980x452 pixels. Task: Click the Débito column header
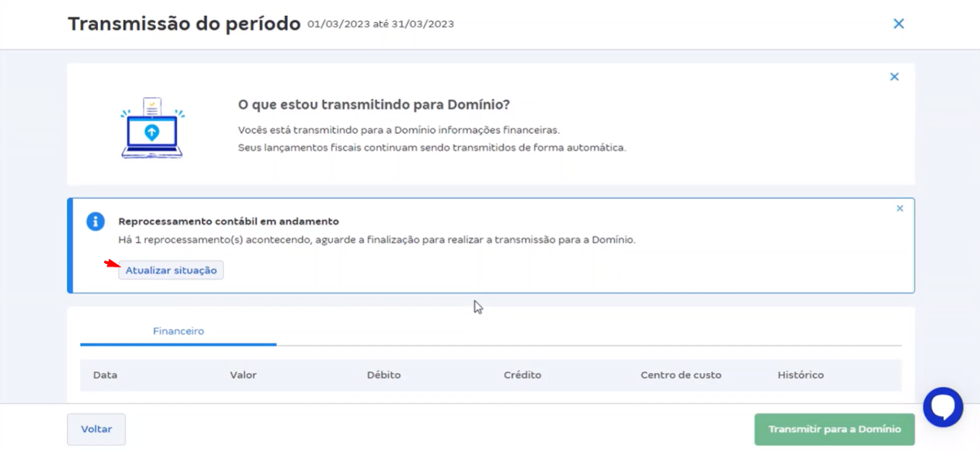click(383, 375)
